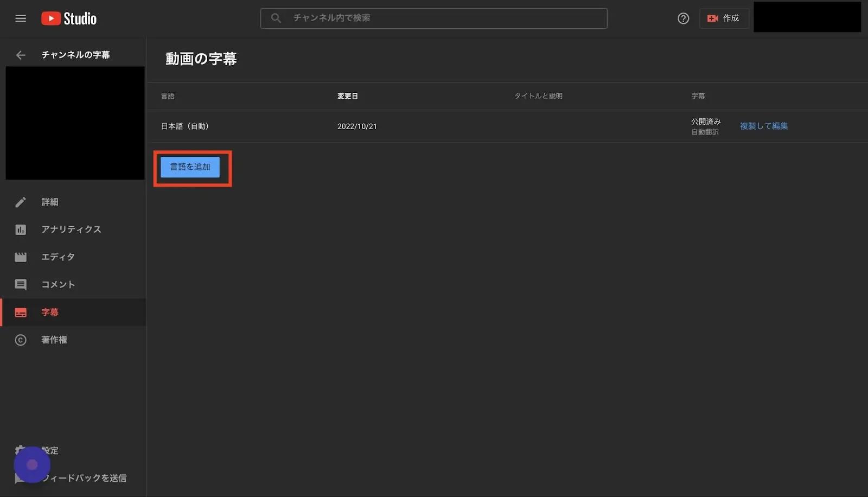The image size is (868, 497).
Task: Click the 公開済み status text
Action: (706, 122)
